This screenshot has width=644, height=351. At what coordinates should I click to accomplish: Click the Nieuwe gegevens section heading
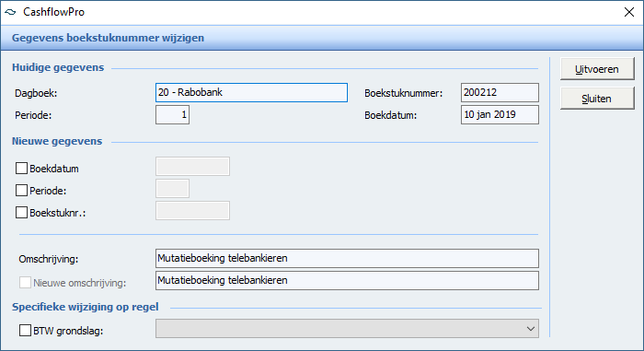click(x=57, y=141)
